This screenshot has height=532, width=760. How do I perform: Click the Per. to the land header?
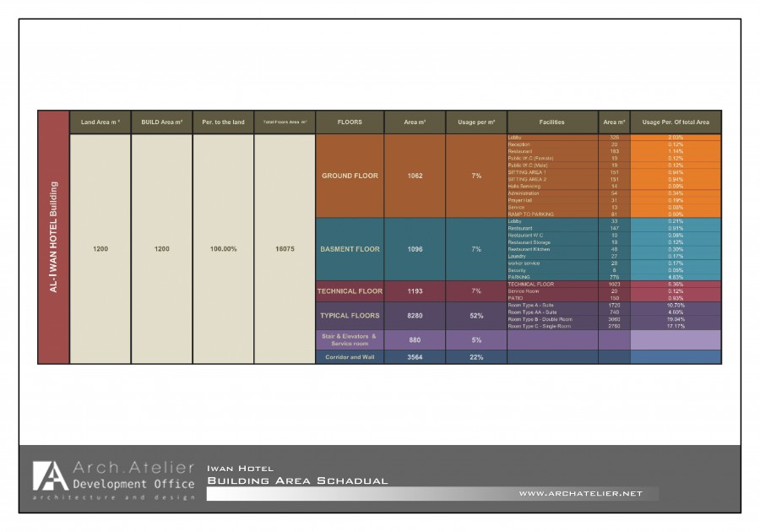(x=223, y=122)
